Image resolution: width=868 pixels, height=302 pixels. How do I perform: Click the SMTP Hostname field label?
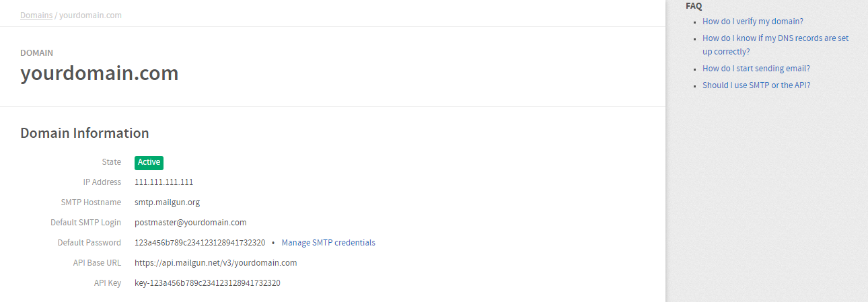coord(91,202)
